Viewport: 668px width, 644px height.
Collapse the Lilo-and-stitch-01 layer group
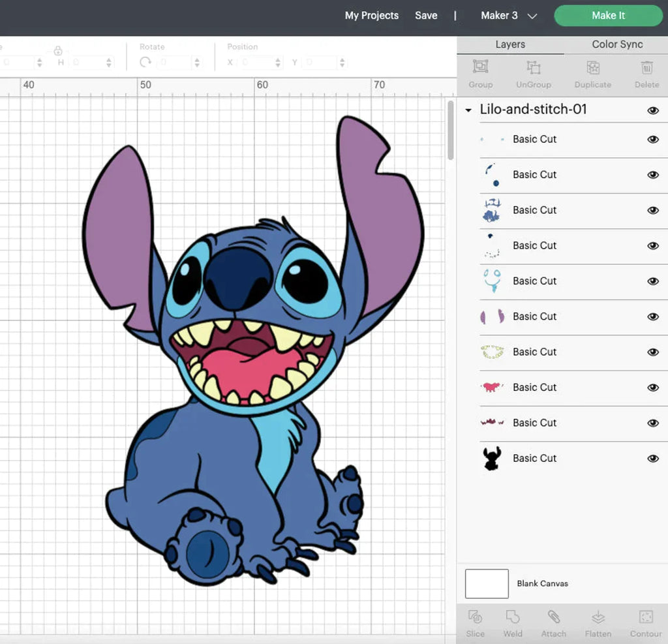[x=468, y=110]
